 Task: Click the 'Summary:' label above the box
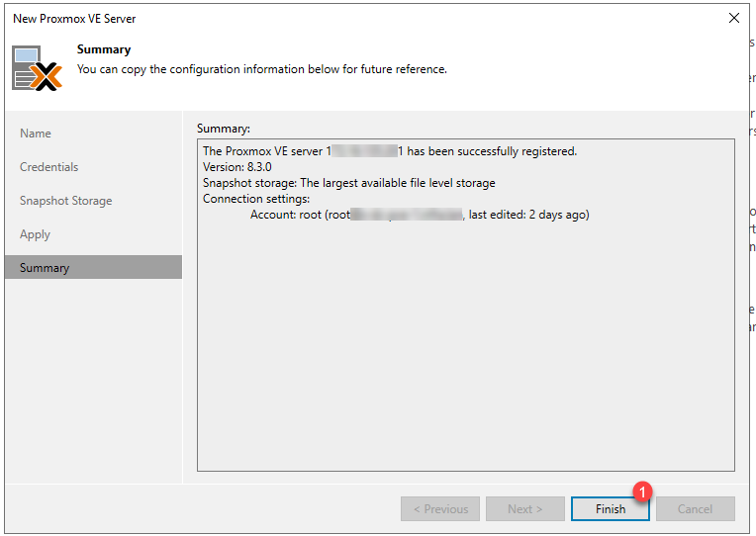point(224,129)
